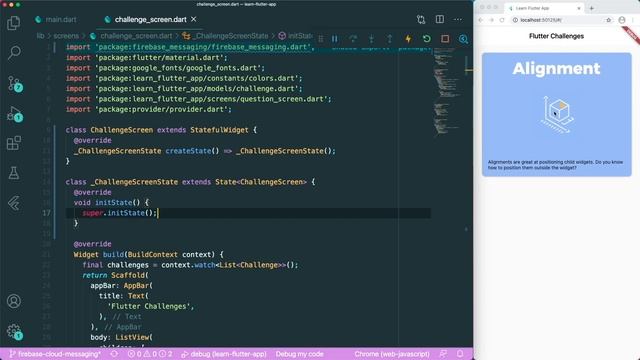This screenshot has width=640, height=360.
Task: Open the Run and Debug view
Action: 14,114
